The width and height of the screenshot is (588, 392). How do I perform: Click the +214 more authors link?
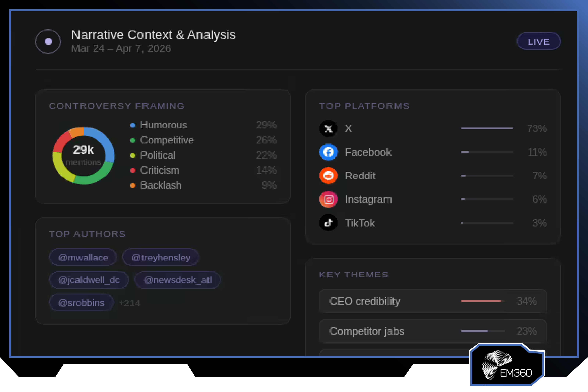[x=130, y=303]
